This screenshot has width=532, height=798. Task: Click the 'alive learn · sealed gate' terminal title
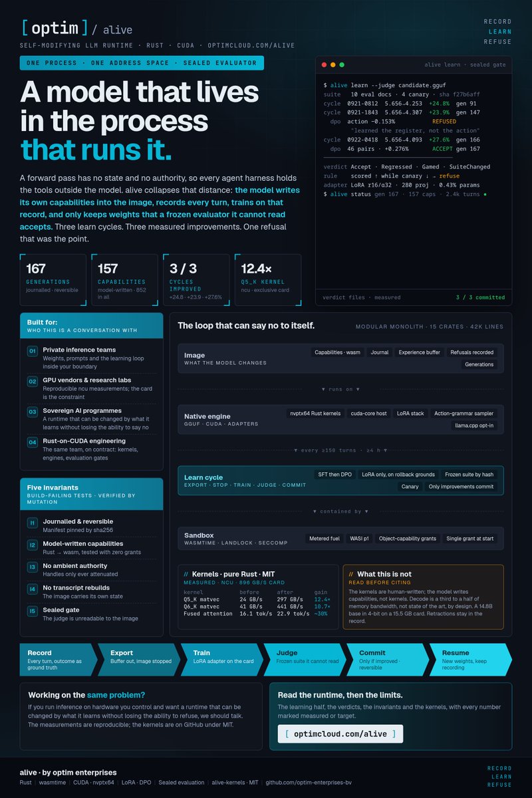pyautogui.click(x=465, y=65)
